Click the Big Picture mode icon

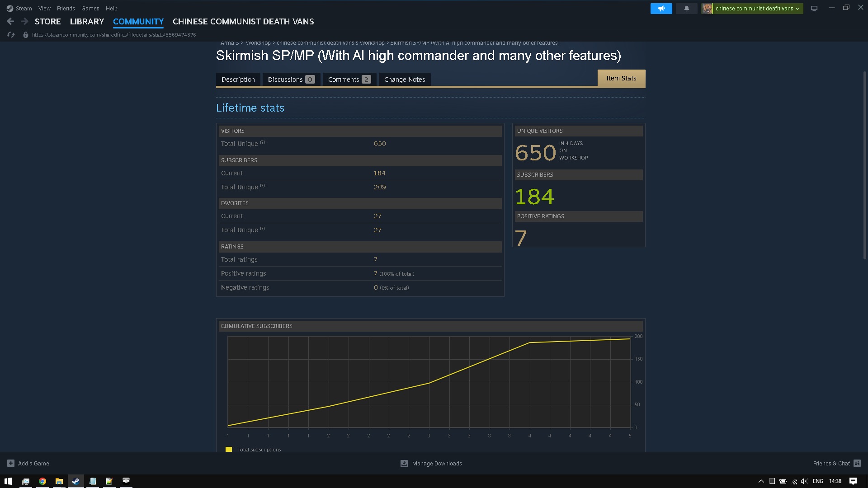[814, 9]
